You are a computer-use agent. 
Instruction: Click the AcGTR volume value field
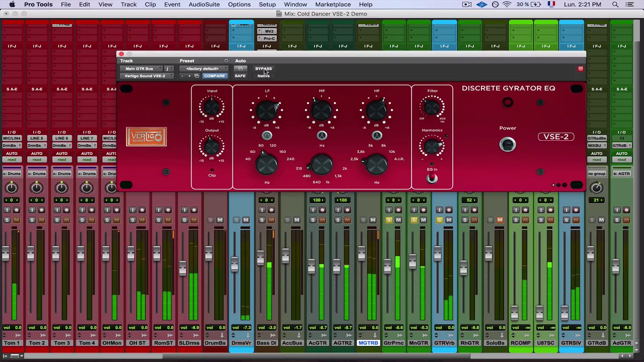tap(317, 328)
